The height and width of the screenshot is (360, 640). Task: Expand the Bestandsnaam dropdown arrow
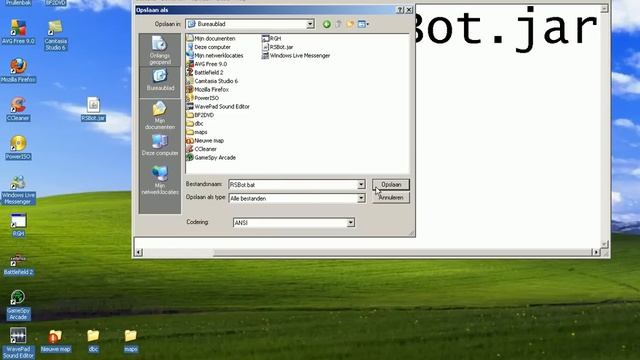click(x=361, y=185)
